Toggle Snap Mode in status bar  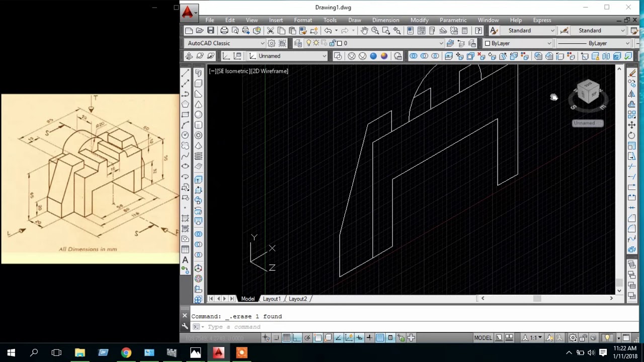(x=276, y=338)
